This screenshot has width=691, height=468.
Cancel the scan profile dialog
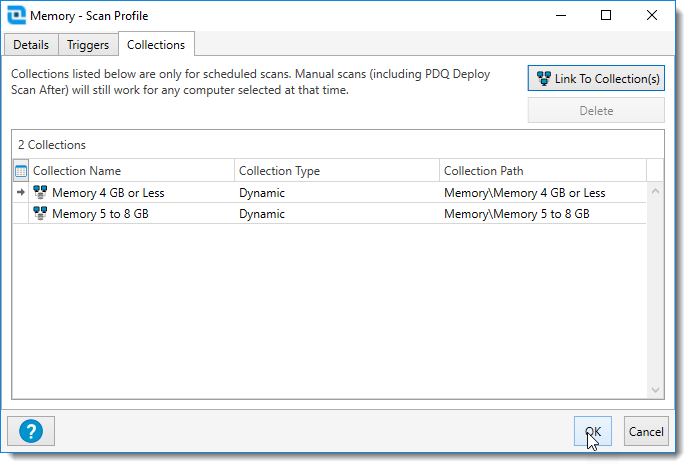645,431
